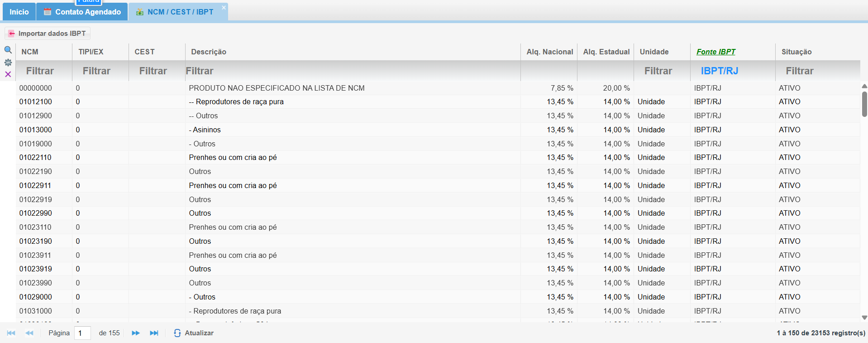Click the magnifier search icon
The width and height of the screenshot is (868, 343).
(8, 50)
